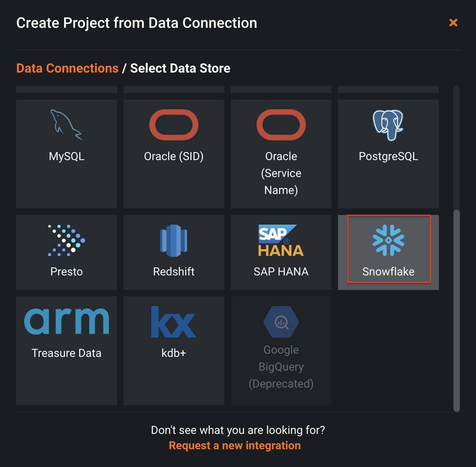The height and width of the screenshot is (467, 476).
Task: Pick the Oracle (Service Name) logo
Action: click(x=281, y=125)
